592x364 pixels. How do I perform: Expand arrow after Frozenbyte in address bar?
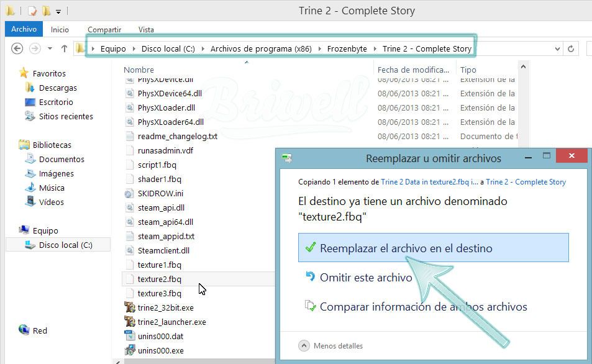(x=375, y=48)
